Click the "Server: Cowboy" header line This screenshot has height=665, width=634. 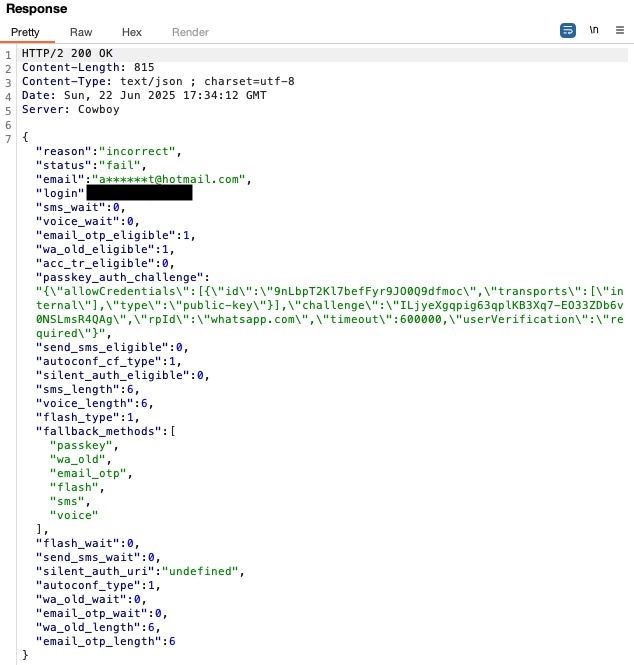pos(71,109)
